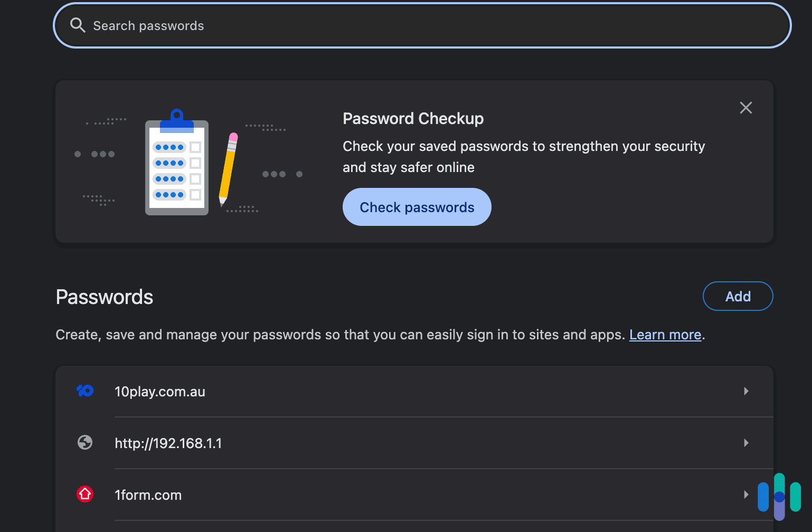The image size is (812, 532).
Task: Click inside the Search passwords field
Action: coord(317,25)
